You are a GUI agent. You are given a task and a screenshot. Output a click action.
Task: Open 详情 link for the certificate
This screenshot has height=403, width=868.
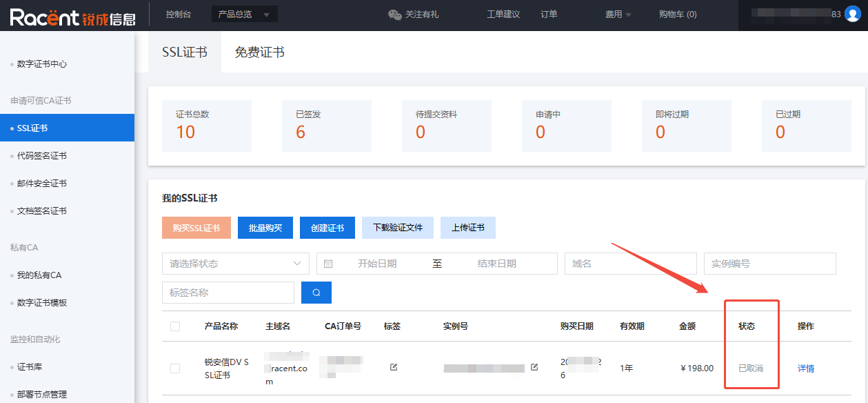pyautogui.click(x=805, y=368)
